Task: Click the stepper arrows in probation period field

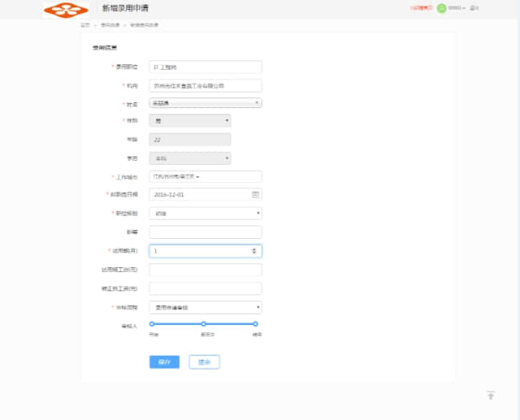Action: coord(255,251)
